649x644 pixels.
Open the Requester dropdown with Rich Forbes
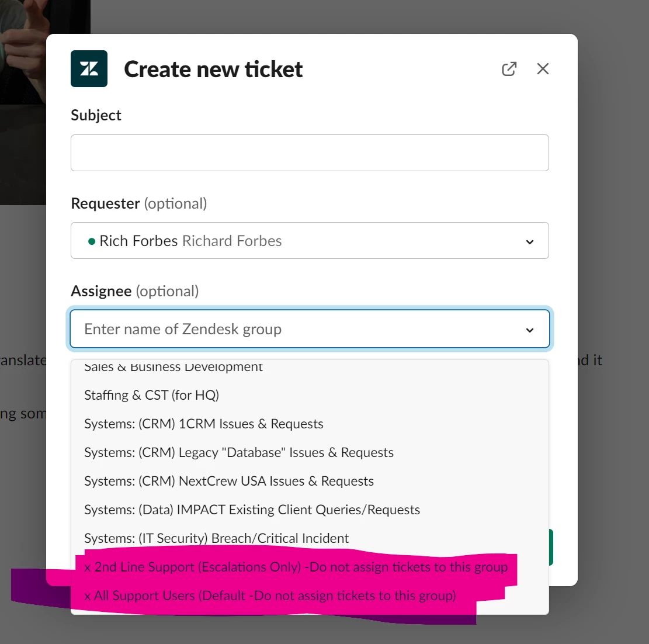(310, 241)
